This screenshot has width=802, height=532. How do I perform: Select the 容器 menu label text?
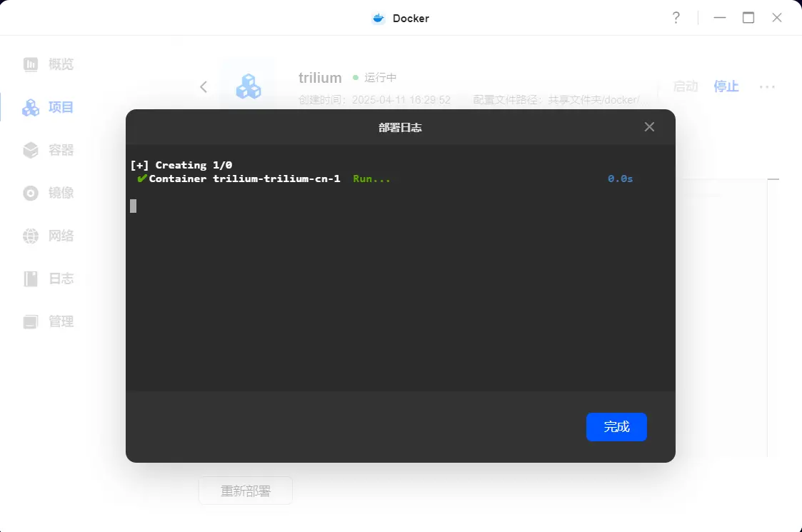[61, 151]
